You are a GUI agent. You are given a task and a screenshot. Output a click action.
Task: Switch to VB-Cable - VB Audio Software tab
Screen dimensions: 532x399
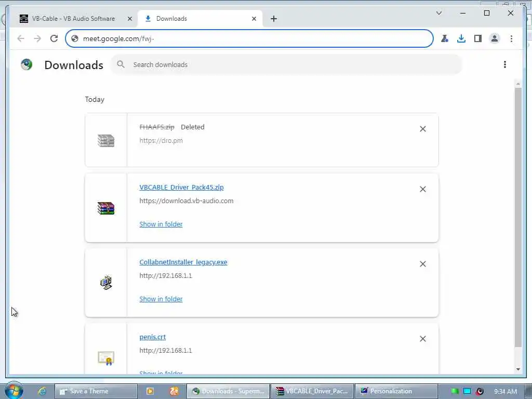(74, 19)
